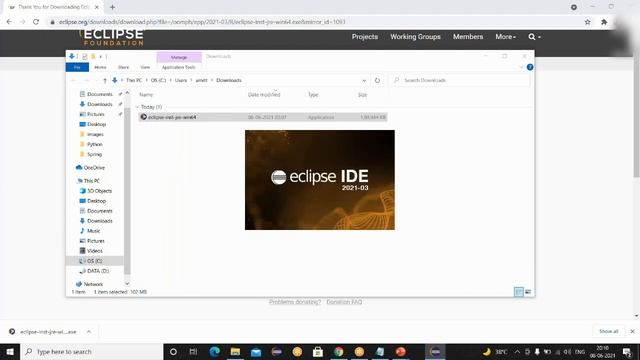This screenshot has height=360, width=640.
Task: Click Users in the breadcrumb path
Action: (x=181, y=80)
